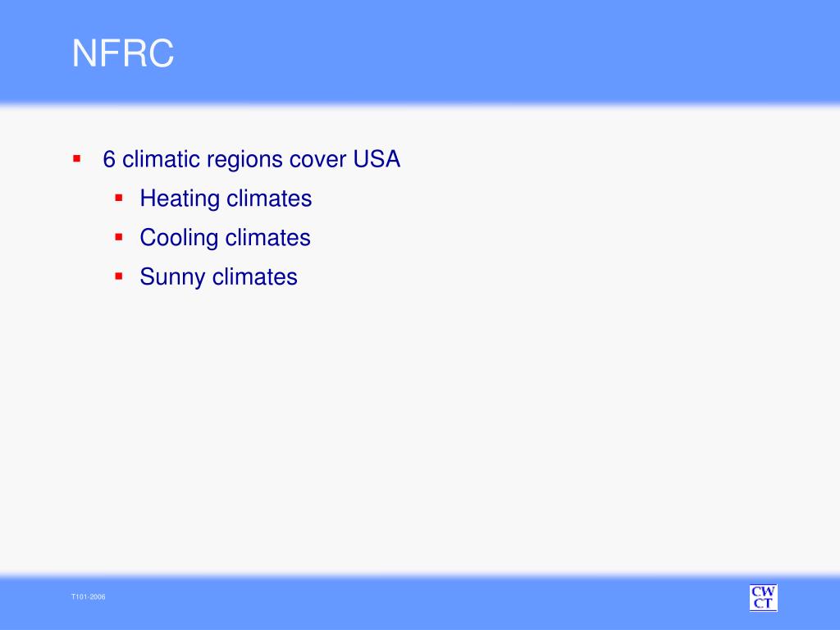Select the word USA in first bullet
Image resolution: width=840 pixels, height=630 pixels.
[377, 159]
